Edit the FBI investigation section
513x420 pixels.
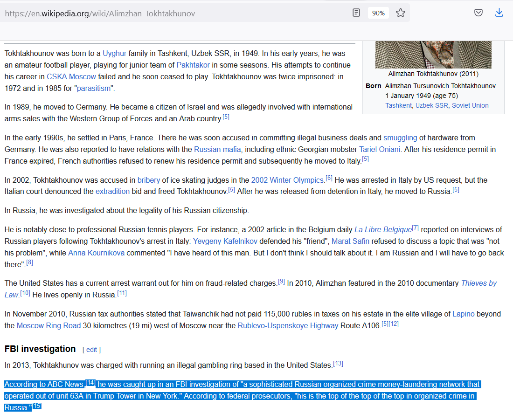91,350
